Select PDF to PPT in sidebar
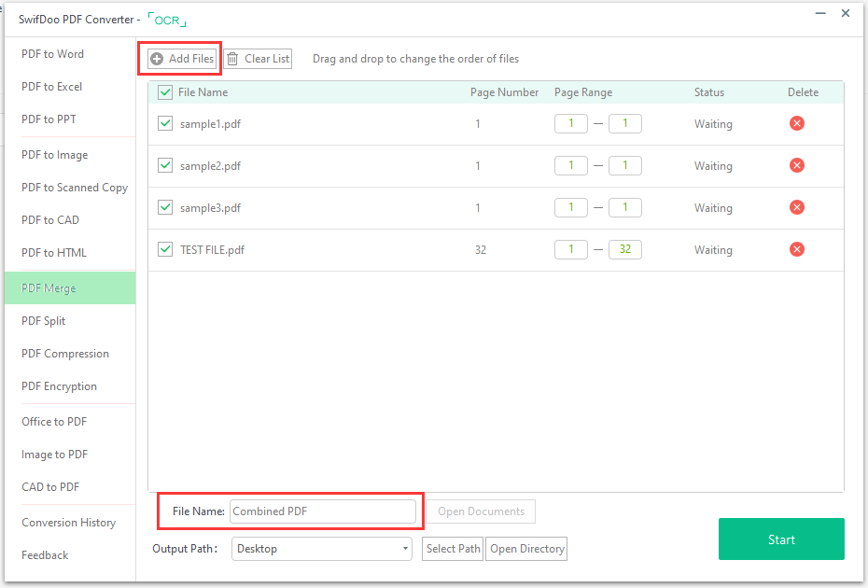This screenshot has width=868, height=588. pyautogui.click(x=49, y=119)
